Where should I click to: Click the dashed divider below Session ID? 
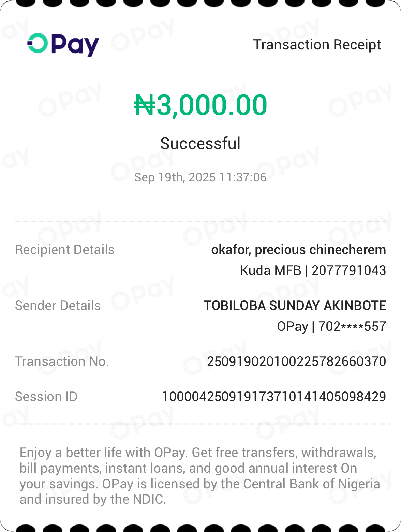(200, 424)
